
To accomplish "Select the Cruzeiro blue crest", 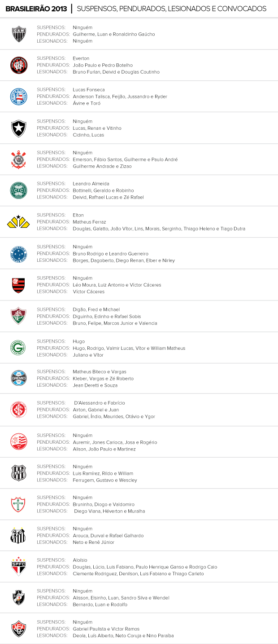I will click(19, 254).
